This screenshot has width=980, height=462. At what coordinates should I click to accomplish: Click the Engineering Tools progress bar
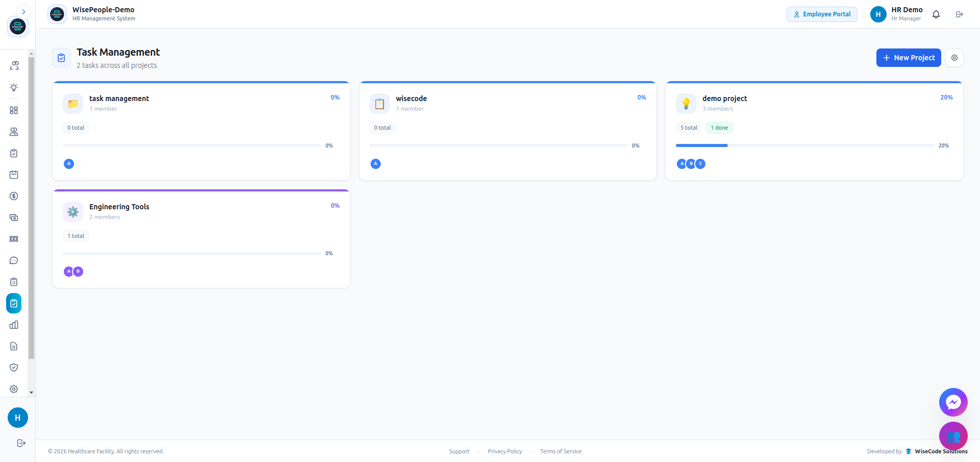tap(192, 253)
